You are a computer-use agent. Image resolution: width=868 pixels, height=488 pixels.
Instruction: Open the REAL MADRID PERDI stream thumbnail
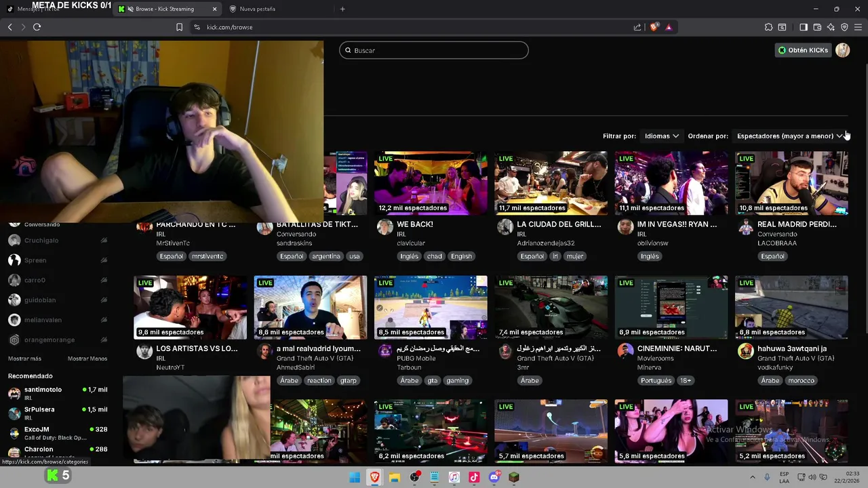[791, 183]
